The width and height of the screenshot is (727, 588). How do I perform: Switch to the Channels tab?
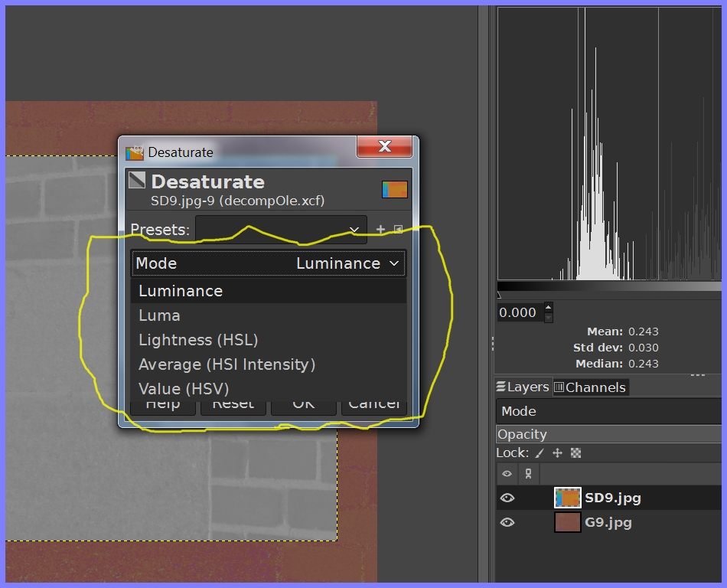pos(589,387)
